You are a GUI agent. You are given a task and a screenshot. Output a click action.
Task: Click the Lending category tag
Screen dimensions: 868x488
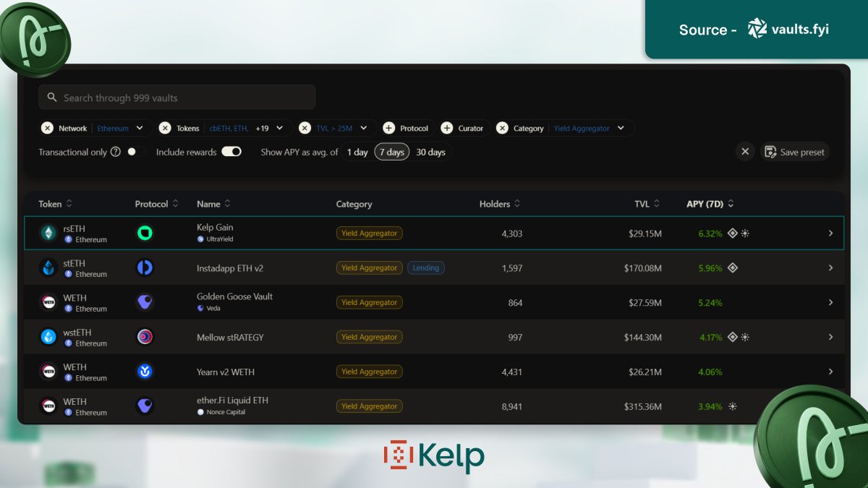coord(426,267)
